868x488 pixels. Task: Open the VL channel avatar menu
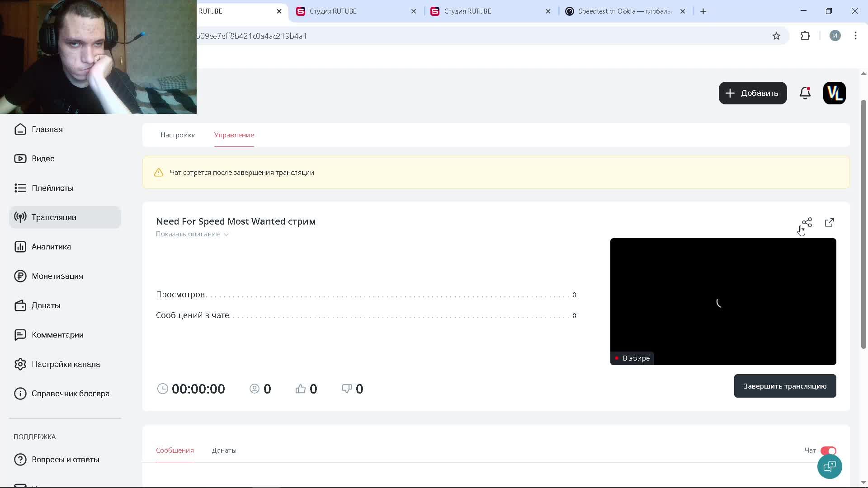pyautogui.click(x=834, y=93)
